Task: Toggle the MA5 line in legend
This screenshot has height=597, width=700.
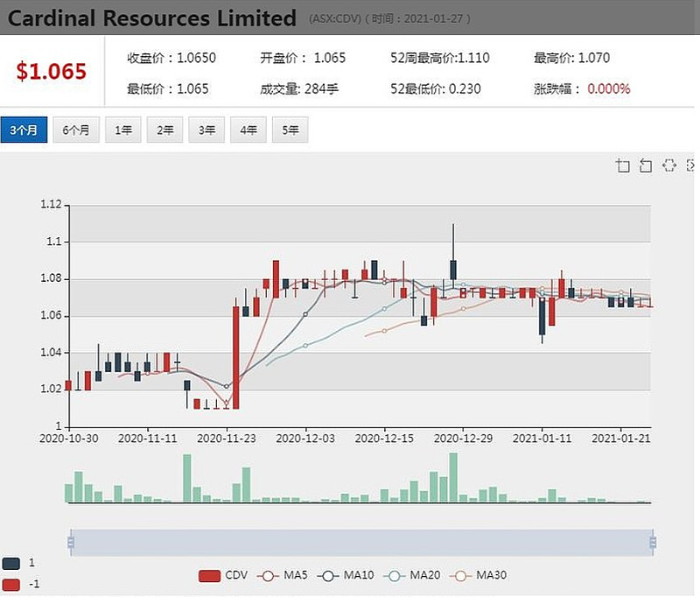Action: pos(282,576)
